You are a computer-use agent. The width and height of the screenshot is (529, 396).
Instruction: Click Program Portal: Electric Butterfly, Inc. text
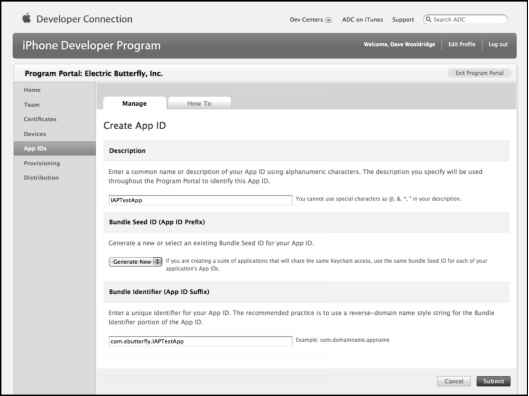pyautogui.click(x=93, y=74)
